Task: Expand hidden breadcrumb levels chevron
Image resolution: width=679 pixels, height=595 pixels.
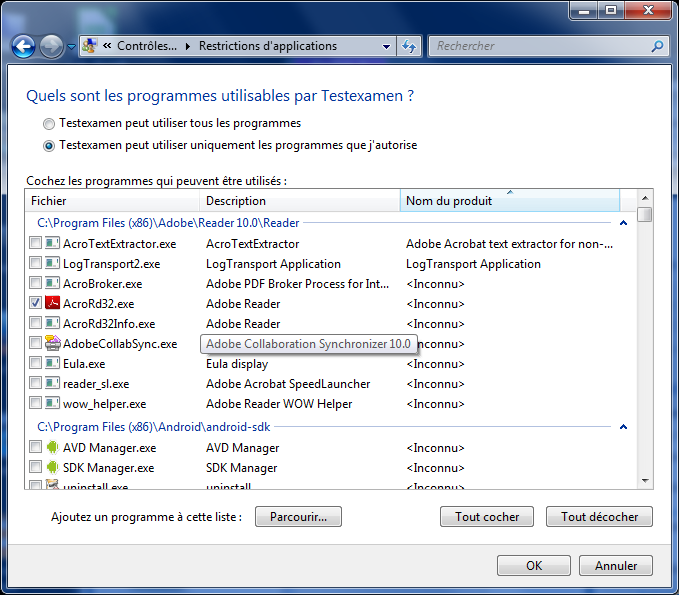Action: click(107, 46)
